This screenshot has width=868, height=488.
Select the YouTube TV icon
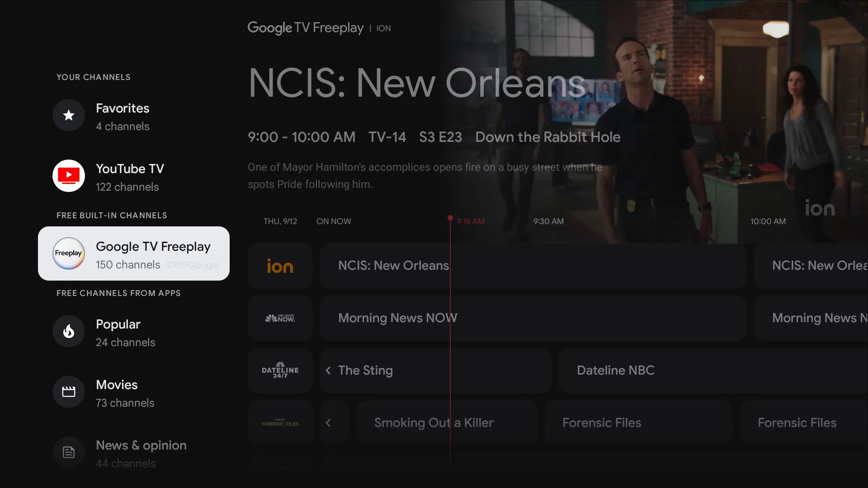(69, 175)
